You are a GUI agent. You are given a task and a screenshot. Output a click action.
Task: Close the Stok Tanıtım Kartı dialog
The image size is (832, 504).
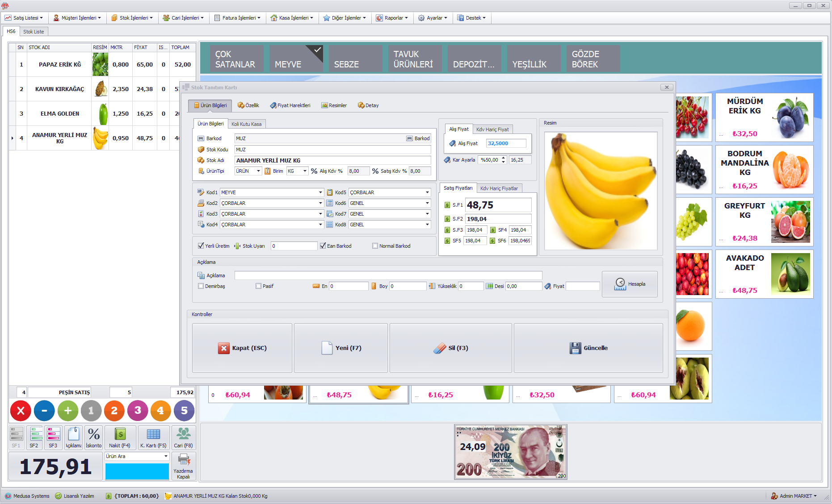click(x=667, y=87)
